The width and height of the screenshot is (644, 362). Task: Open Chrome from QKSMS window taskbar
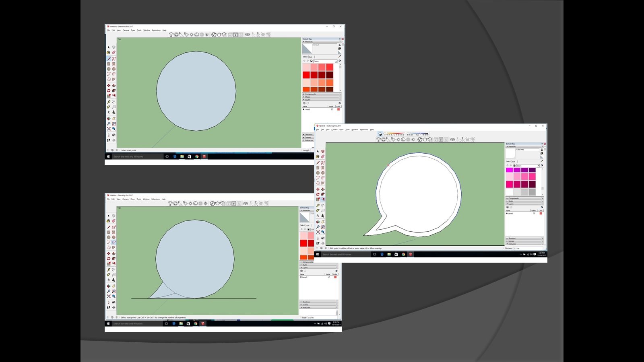tap(403, 254)
